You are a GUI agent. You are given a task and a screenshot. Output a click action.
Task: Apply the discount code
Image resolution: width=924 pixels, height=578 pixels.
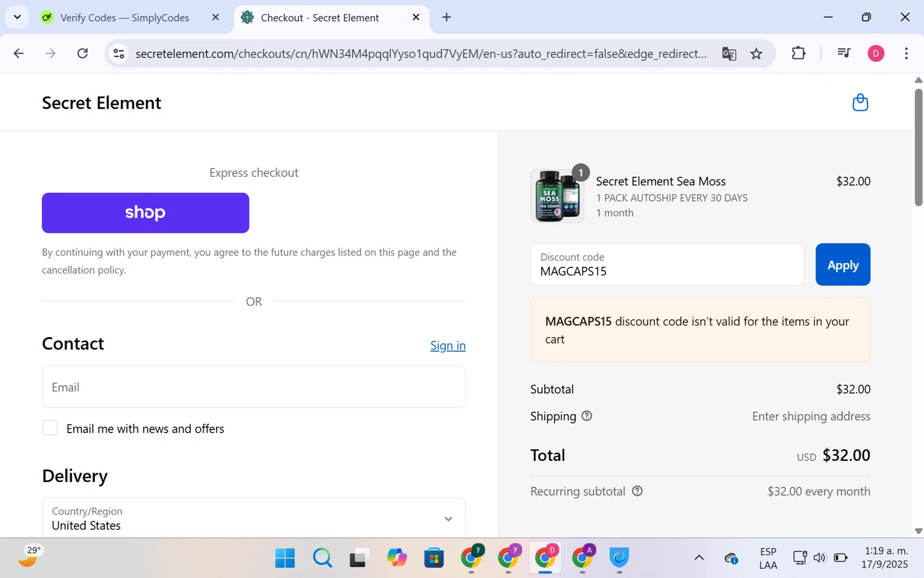coord(843,264)
